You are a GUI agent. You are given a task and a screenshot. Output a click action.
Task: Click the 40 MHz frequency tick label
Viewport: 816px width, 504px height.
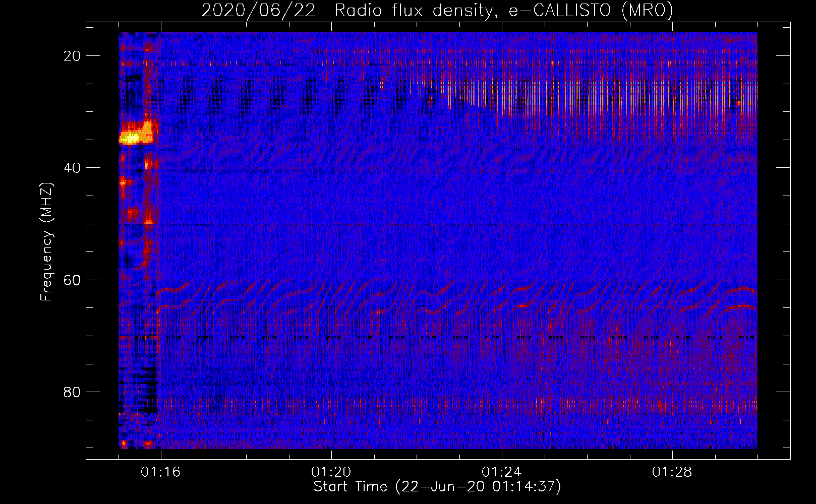72,168
